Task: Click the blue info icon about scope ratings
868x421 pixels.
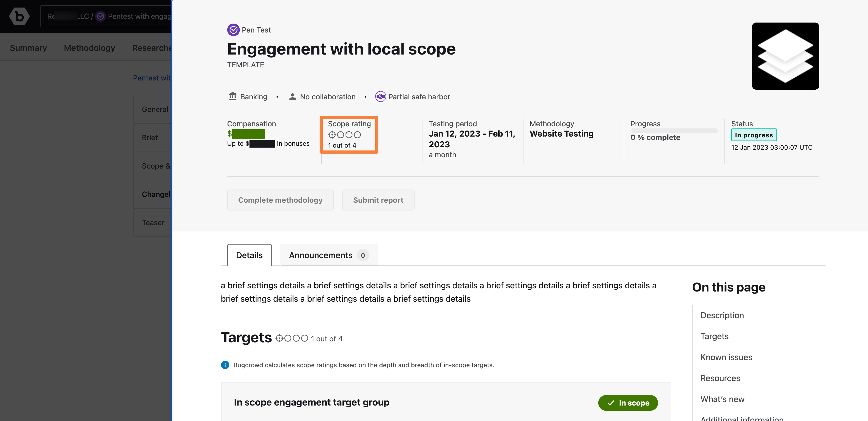Action: click(225, 365)
